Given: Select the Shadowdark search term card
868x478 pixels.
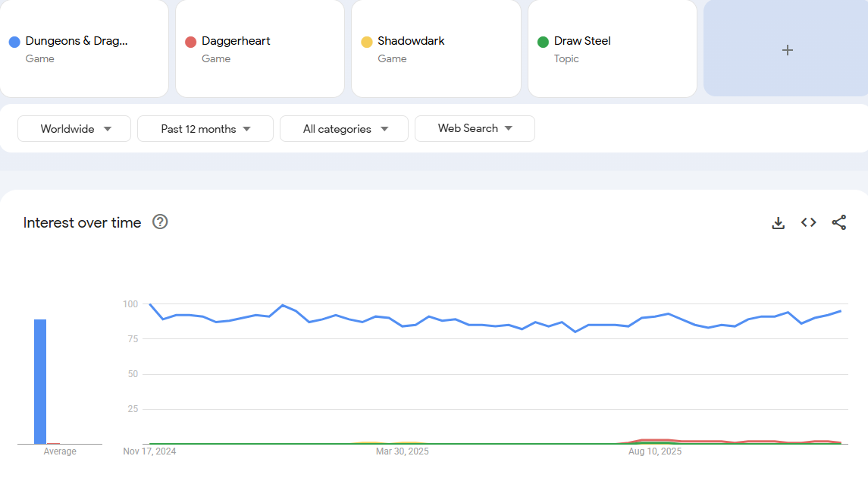Looking at the screenshot, I should click(435, 49).
